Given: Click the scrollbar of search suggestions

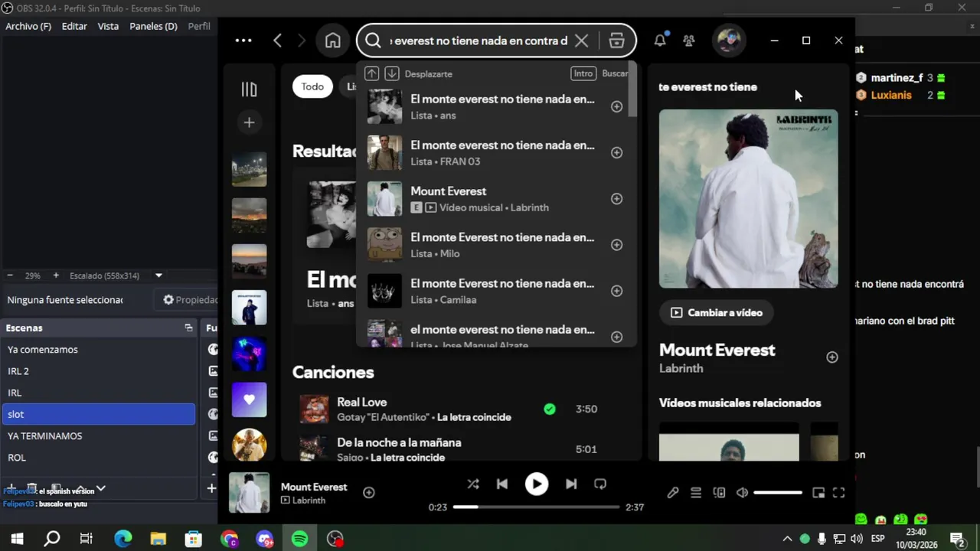Looking at the screenshot, I should click(632, 90).
